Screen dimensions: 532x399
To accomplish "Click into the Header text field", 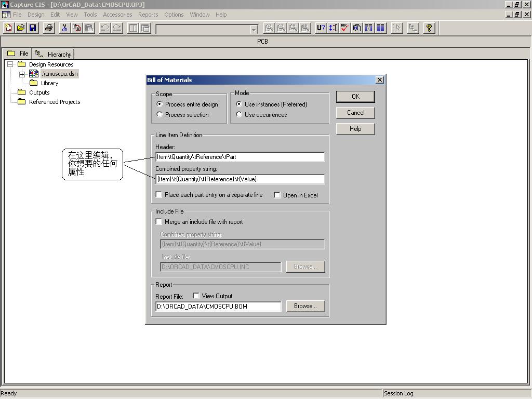I will tap(240, 157).
